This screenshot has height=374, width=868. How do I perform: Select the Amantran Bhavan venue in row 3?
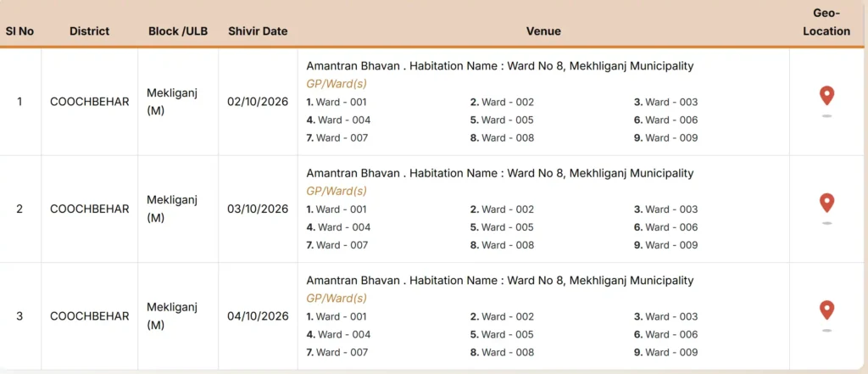499,281
